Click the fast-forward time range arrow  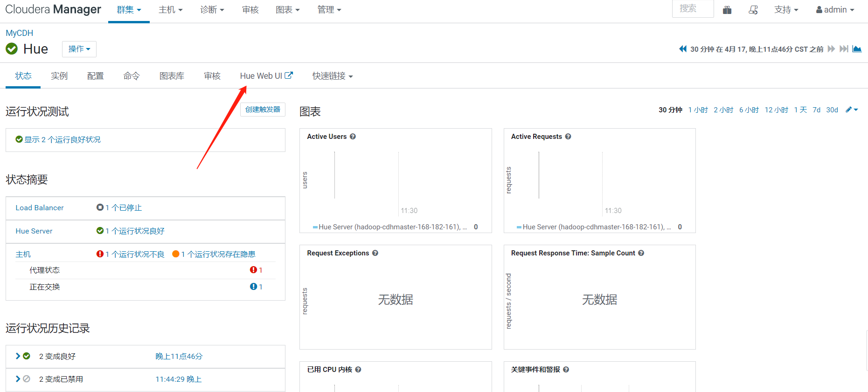click(x=831, y=49)
